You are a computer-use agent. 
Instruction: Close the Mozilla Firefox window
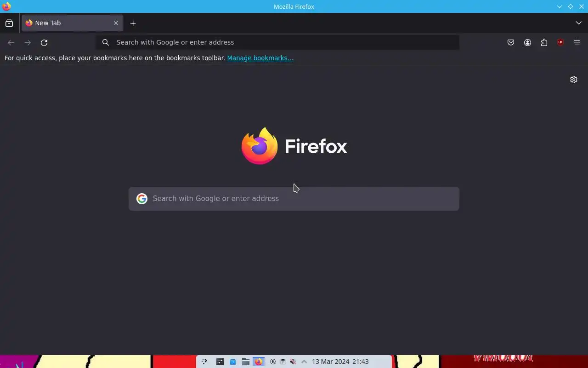pyautogui.click(x=582, y=6)
